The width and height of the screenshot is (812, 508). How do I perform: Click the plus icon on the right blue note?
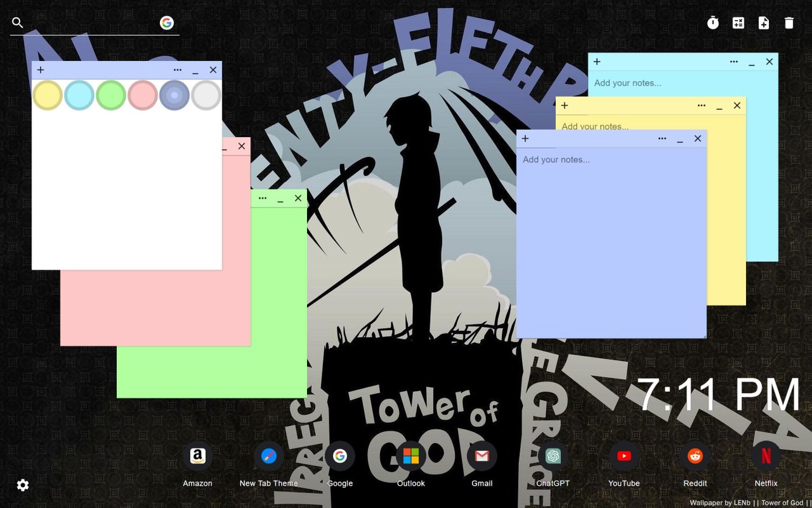coord(525,138)
